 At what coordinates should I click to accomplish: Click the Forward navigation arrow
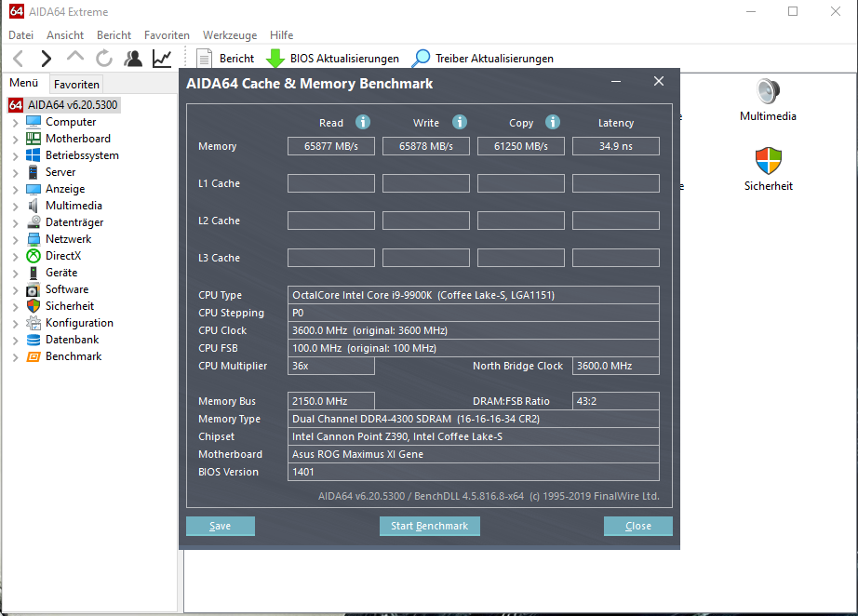click(x=47, y=59)
